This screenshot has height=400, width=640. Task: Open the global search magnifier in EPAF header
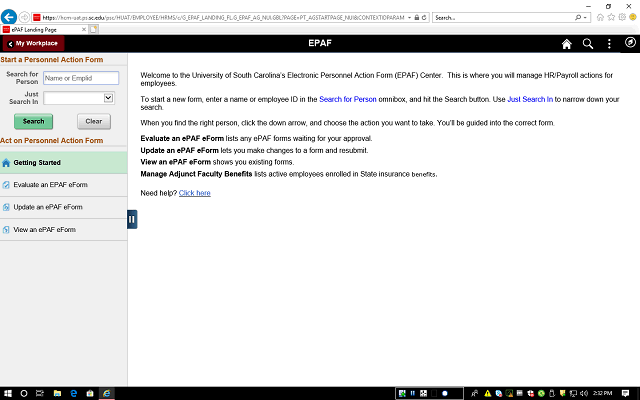click(588, 44)
